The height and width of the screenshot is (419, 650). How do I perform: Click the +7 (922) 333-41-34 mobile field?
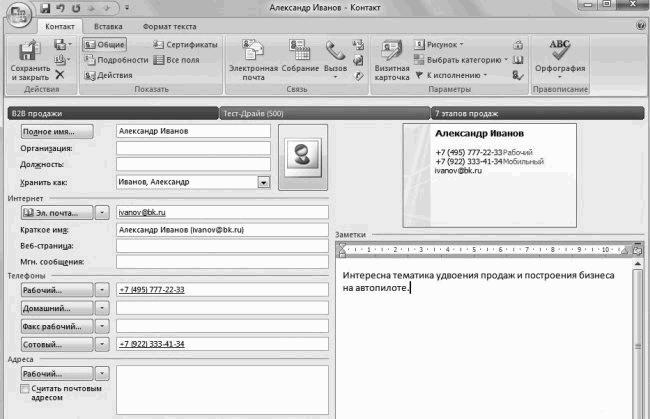[222, 344]
